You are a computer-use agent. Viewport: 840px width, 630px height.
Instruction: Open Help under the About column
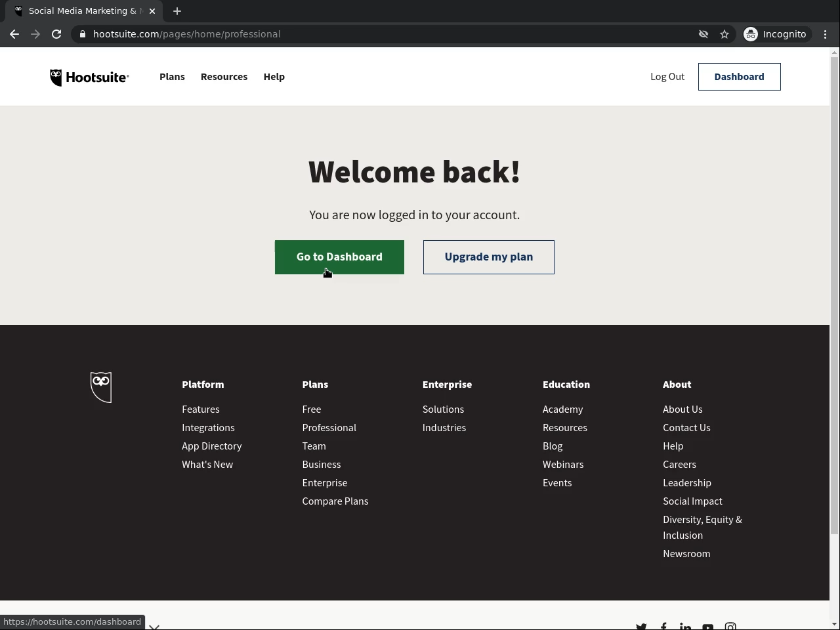(x=673, y=446)
